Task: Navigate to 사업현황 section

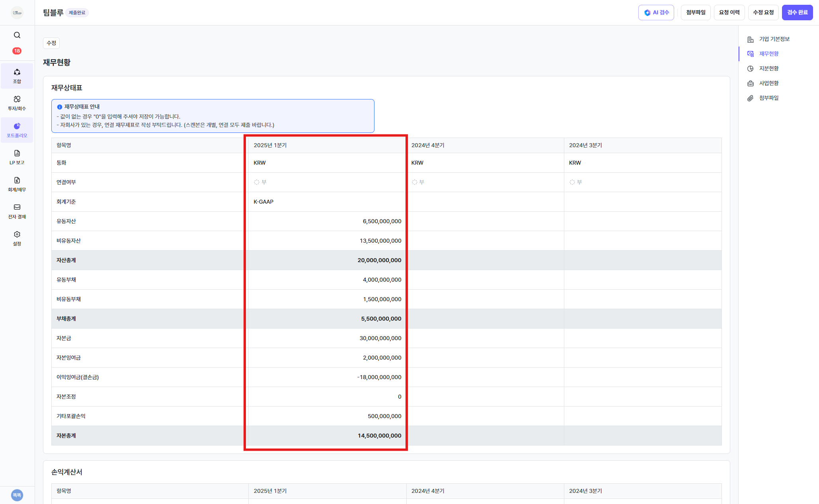Action: point(768,83)
